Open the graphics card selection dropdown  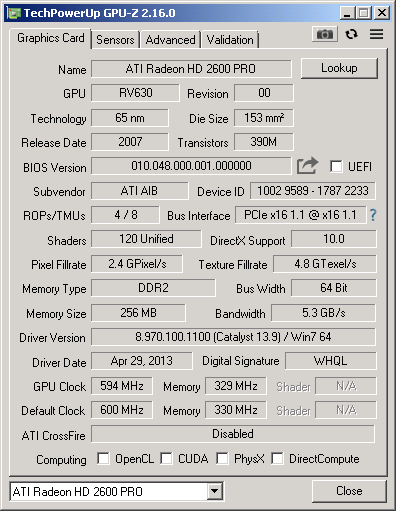pyautogui.click(x=214, y=491)
